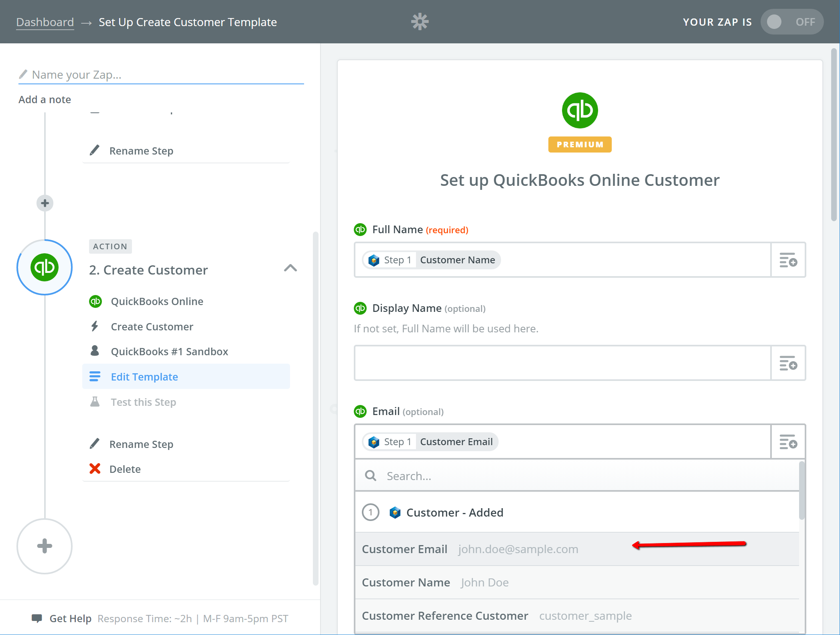840x635 pixels.
Task: Collapse the Create Customer step chevron
Action: click(x=290, y=268)
